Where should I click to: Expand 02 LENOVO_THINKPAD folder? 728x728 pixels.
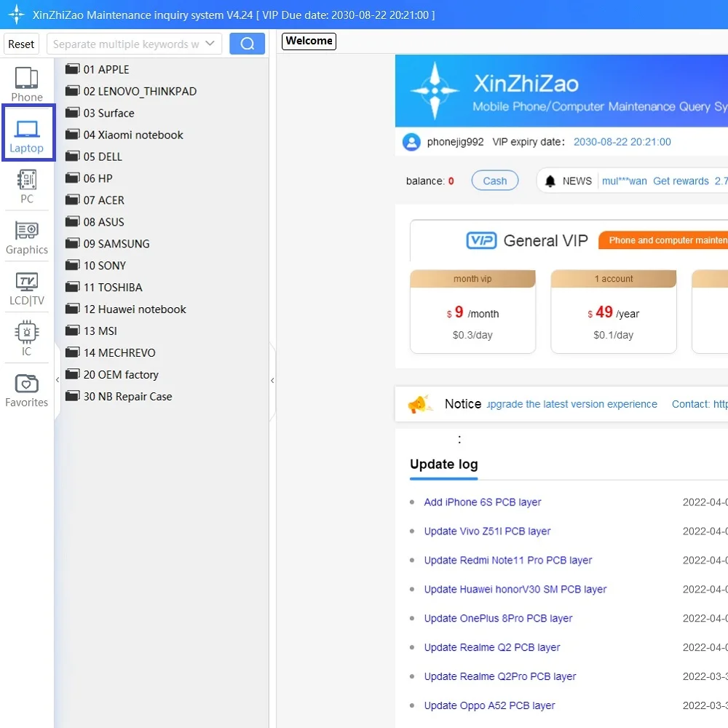tap(130, 91)
